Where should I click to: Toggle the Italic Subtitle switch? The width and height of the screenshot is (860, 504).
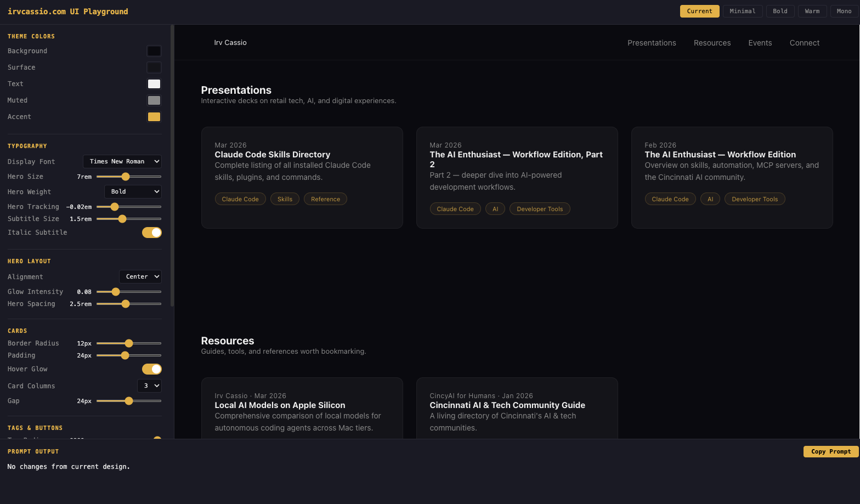tap(152, 233)
